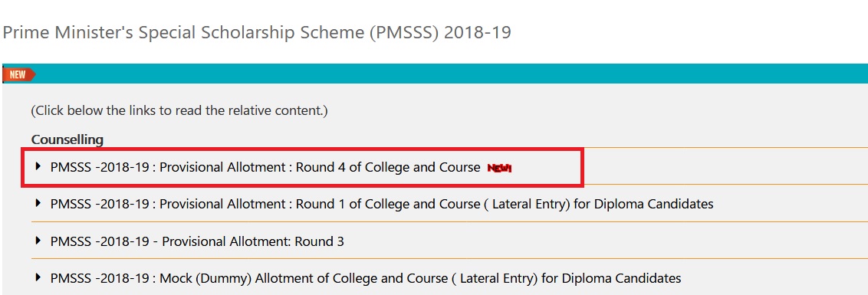Viewport: 868px width, 295px height.
Task: Click the Counselling section heading
Action: pyautogui.click(x=67, y=139)
